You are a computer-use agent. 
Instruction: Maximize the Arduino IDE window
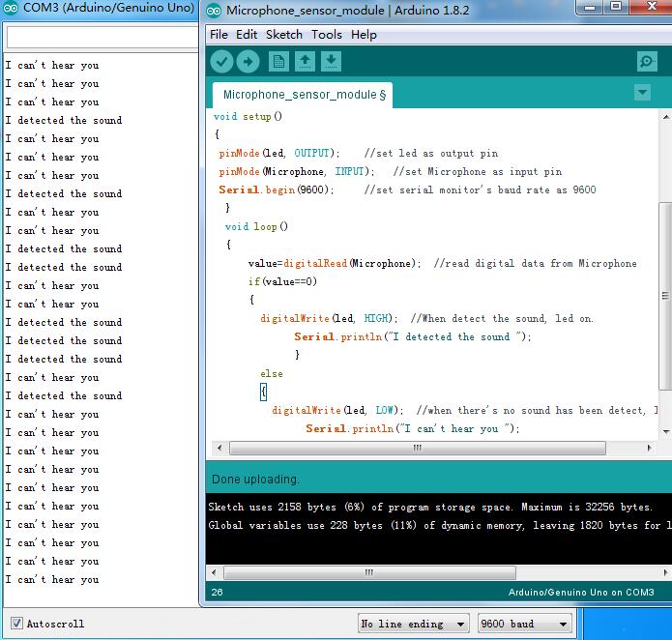pos(616,7)
